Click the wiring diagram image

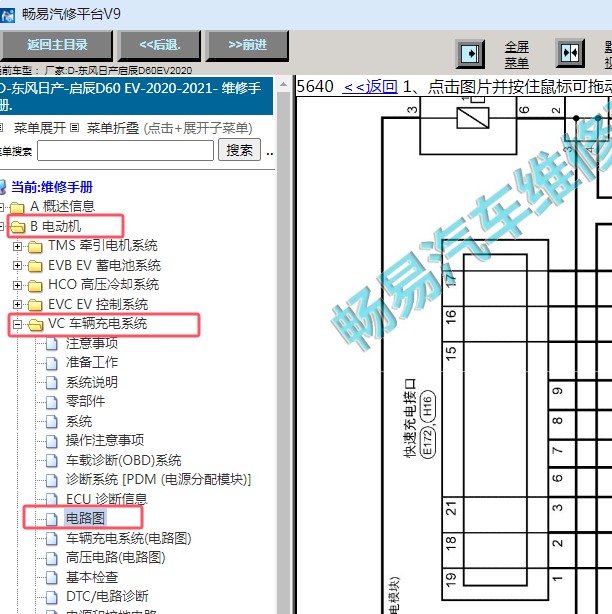[x=454, y=355]
